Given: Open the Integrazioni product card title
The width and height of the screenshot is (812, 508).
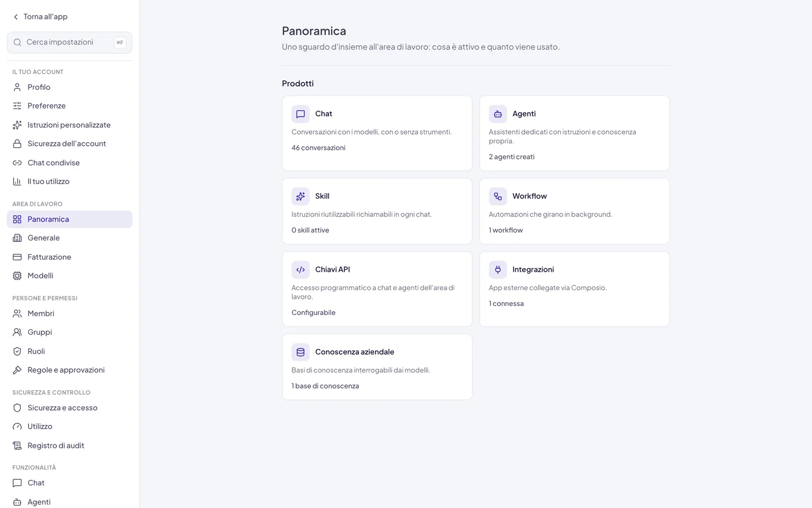Looking at the screenshot, I should tap(533, 270).
